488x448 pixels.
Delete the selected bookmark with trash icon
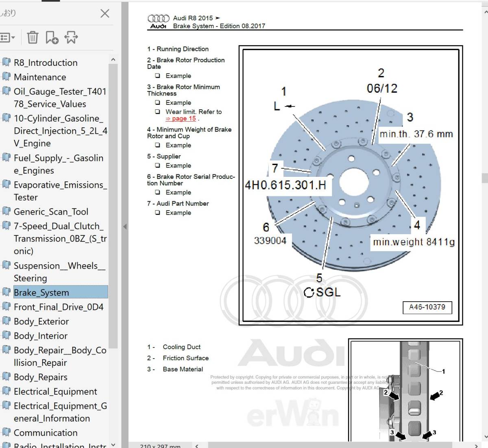33,37
